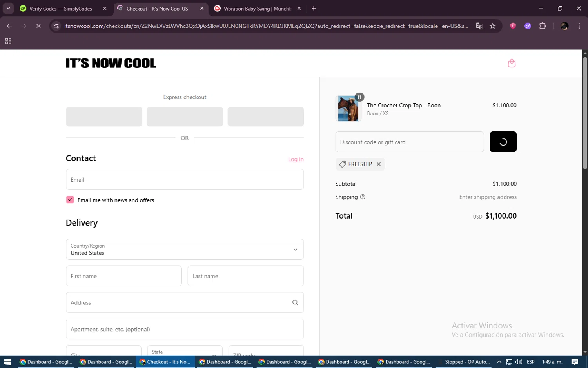Screen dimensions: 588x368
Task: Click the address search magnifier icon
Action: [295, 302]
